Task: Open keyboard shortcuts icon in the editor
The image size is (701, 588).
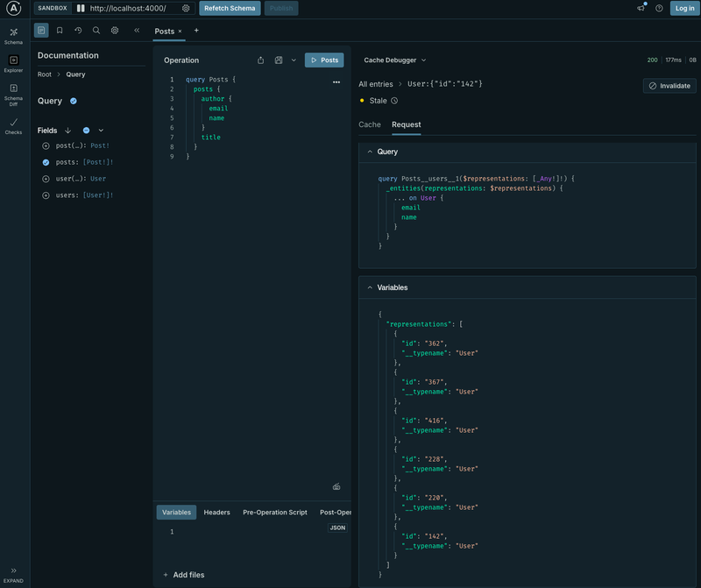Action: (336, 486)
